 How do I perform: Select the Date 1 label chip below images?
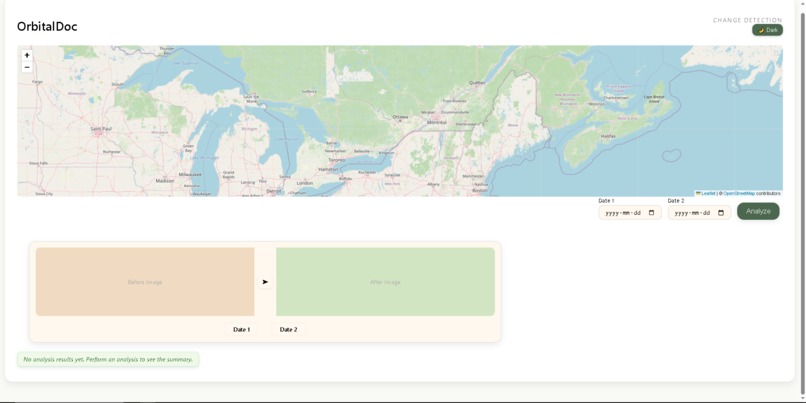(x=242, y=329)
